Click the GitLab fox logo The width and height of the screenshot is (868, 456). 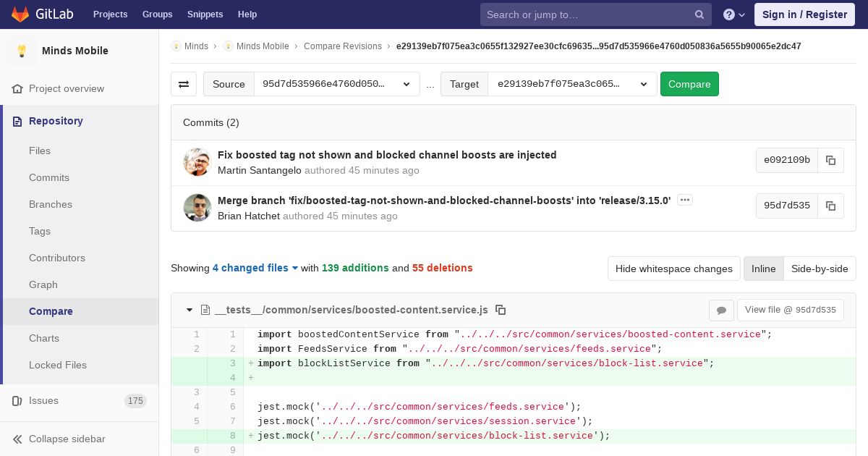(x=20, y=14)
